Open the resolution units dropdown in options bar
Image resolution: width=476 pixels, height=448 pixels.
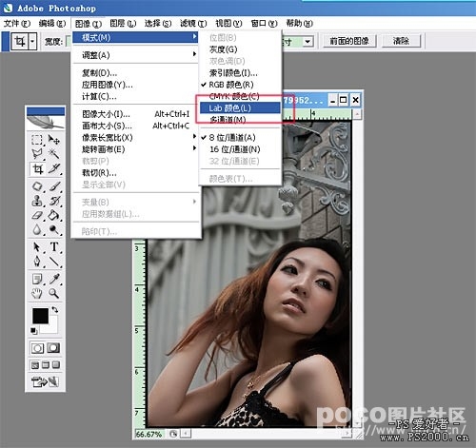pos(307,42)
